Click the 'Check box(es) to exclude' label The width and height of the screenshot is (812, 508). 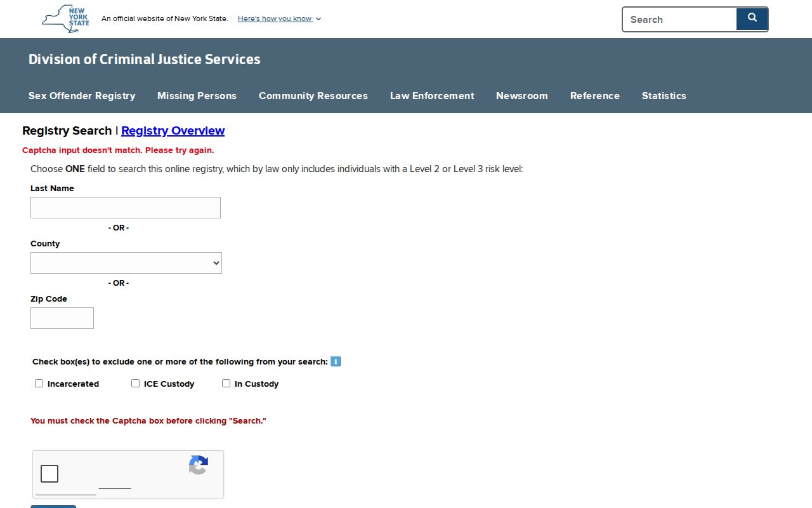click(x=180, y=361)
